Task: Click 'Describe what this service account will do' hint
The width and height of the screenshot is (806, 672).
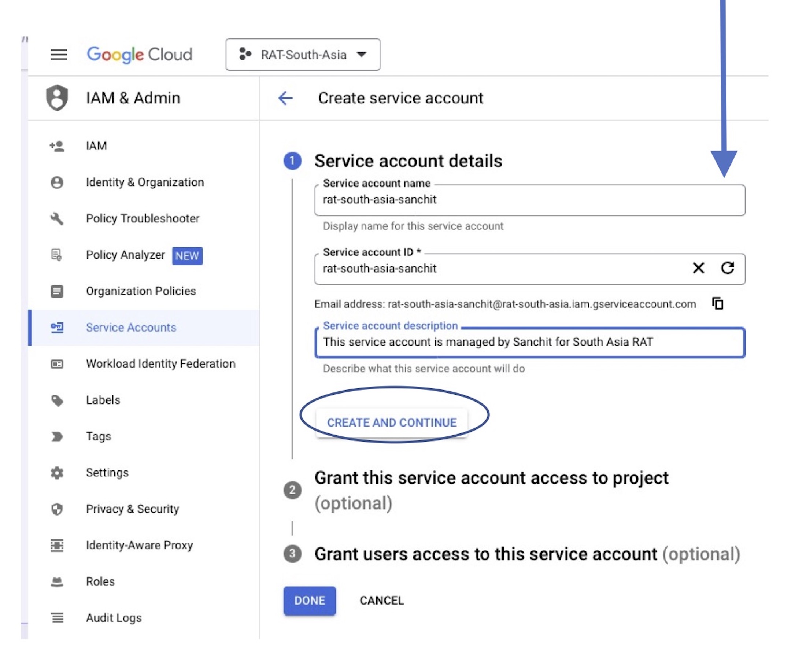Action: (x=424, y=369)
